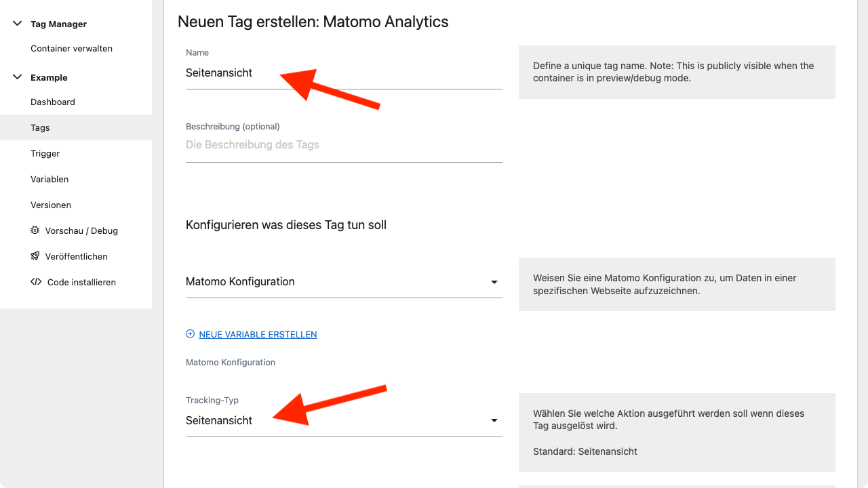Open the Veröffentlichen menu entry

click(76, 257)
